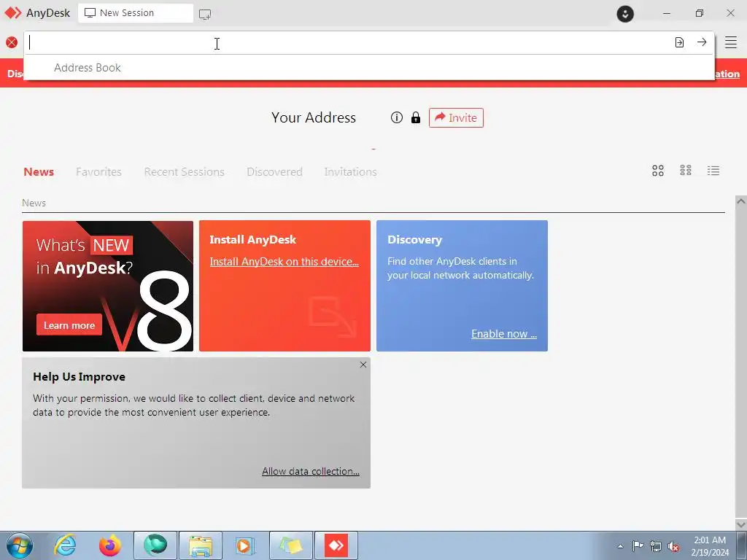Click Allow data collection link
The image size is (747, 560).
tap(311, 471)
